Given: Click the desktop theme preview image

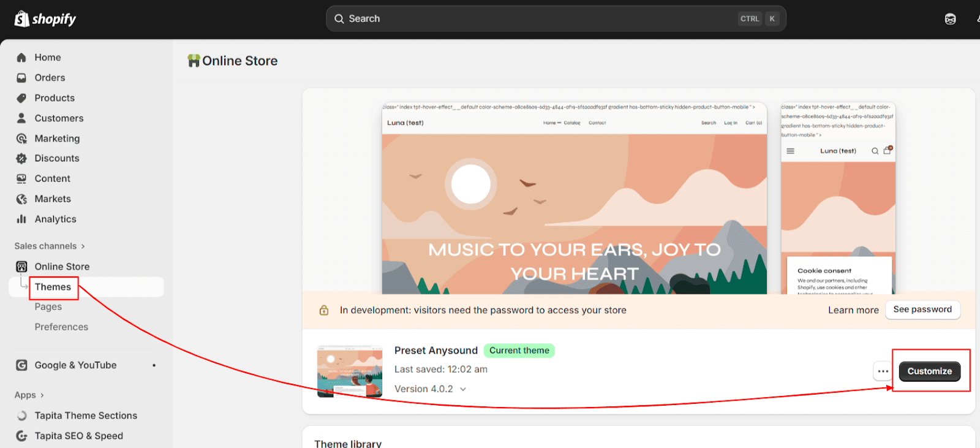Looking at the screenshot, I should click(574, 198).
